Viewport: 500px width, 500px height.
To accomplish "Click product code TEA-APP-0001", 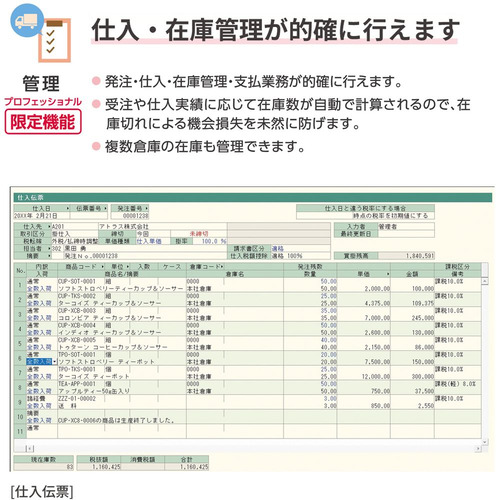I will [77, 384].
